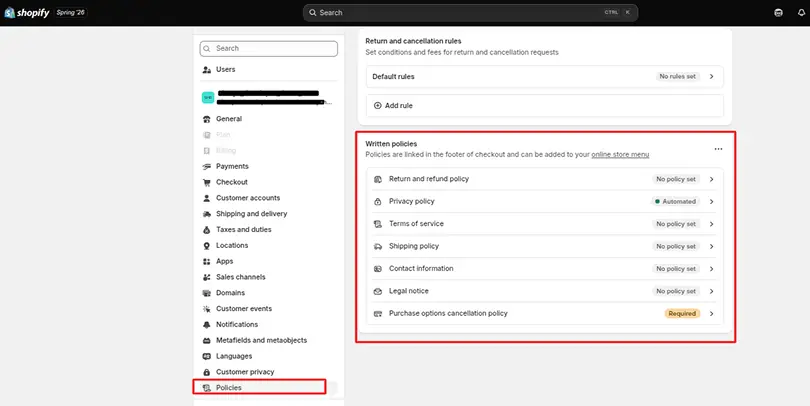This screenshot has height=406, width=810.
Task: Open Return and refund policy chevron
Action: pyautogui.click(x=711, y=179)
